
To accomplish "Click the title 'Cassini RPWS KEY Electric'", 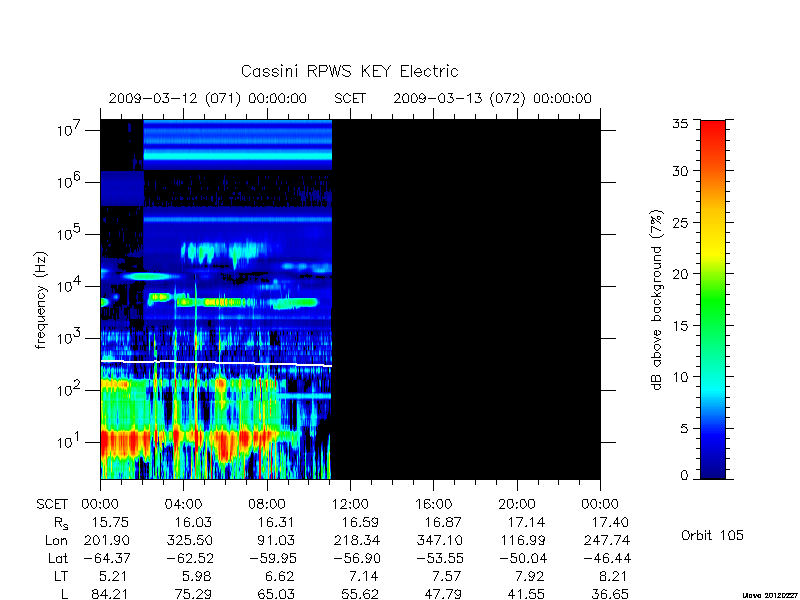I will 349,71.
